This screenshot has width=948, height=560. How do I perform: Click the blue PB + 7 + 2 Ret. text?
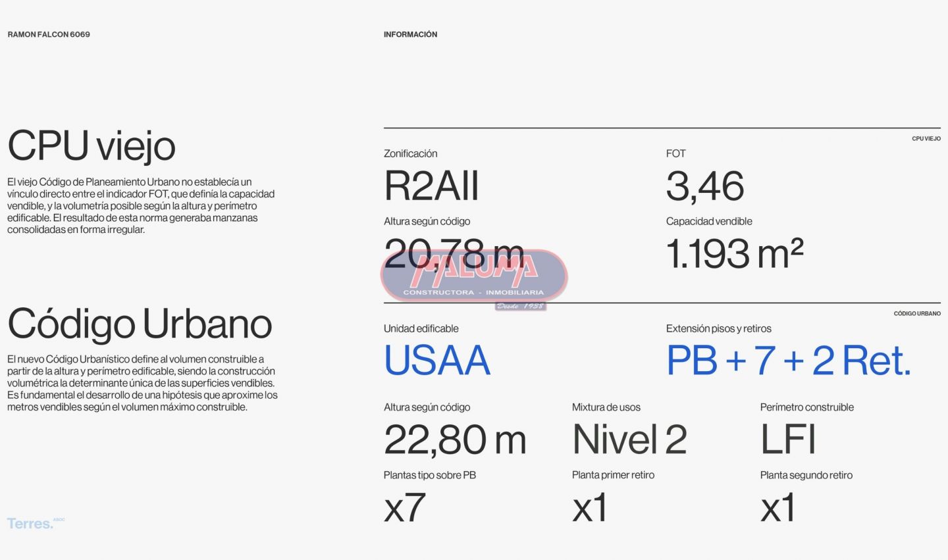[789, 361]
